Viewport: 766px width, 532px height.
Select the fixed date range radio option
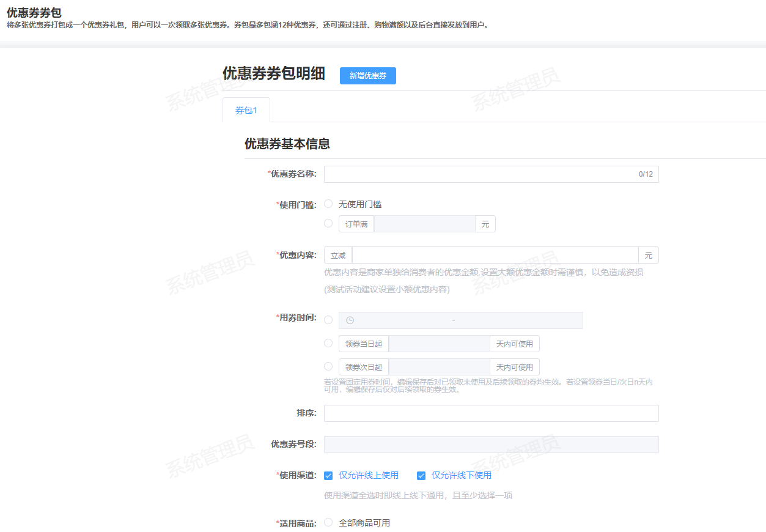coord(328,320)
